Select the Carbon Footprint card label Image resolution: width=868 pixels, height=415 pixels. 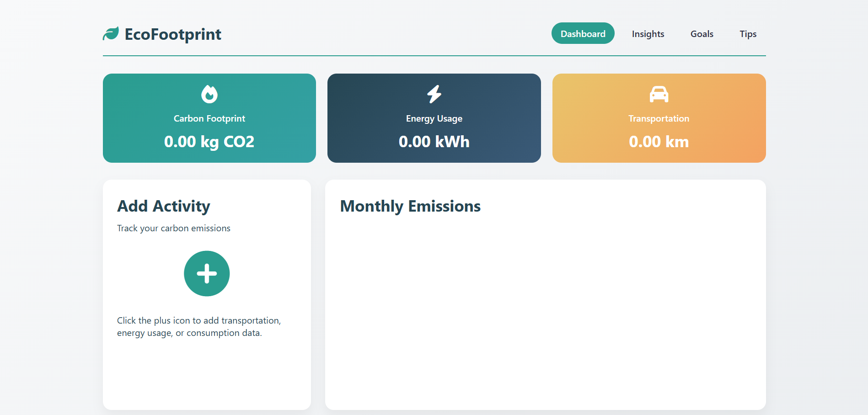pyautogui.click(x=209, y=118)
